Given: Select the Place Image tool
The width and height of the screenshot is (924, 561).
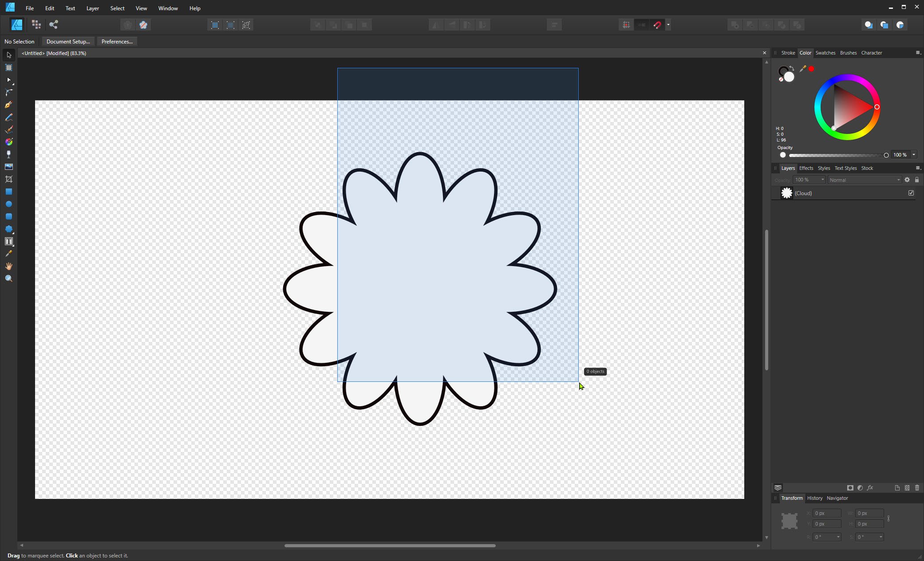Looking at the screenshot, I should (x=9, y=167).
